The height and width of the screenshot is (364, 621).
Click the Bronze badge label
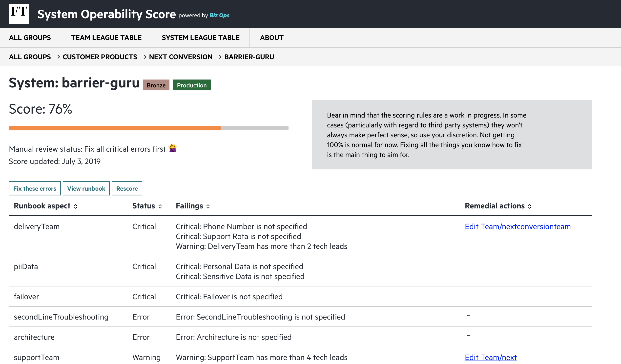(156, 85)
